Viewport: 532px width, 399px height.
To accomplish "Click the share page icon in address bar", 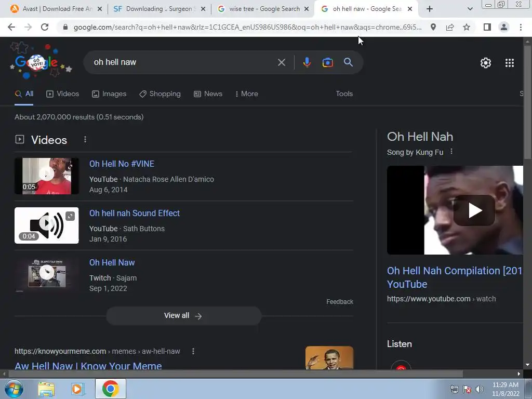I will point(450,27).
